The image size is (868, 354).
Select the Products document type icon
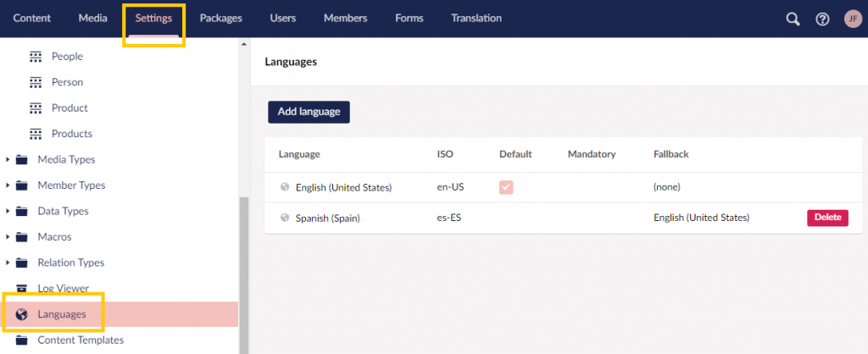coord(36,134)
